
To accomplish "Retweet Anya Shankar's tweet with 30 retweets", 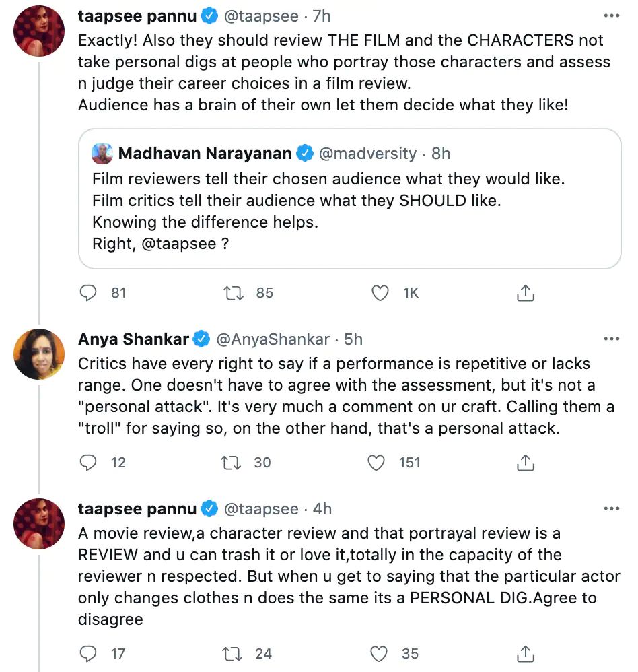I will tap(231, 463).
